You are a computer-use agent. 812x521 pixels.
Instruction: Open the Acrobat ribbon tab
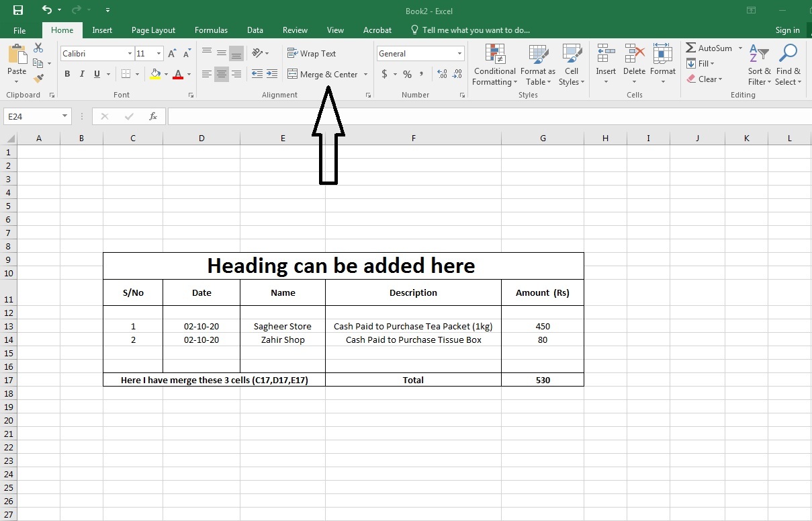(377, 30)
